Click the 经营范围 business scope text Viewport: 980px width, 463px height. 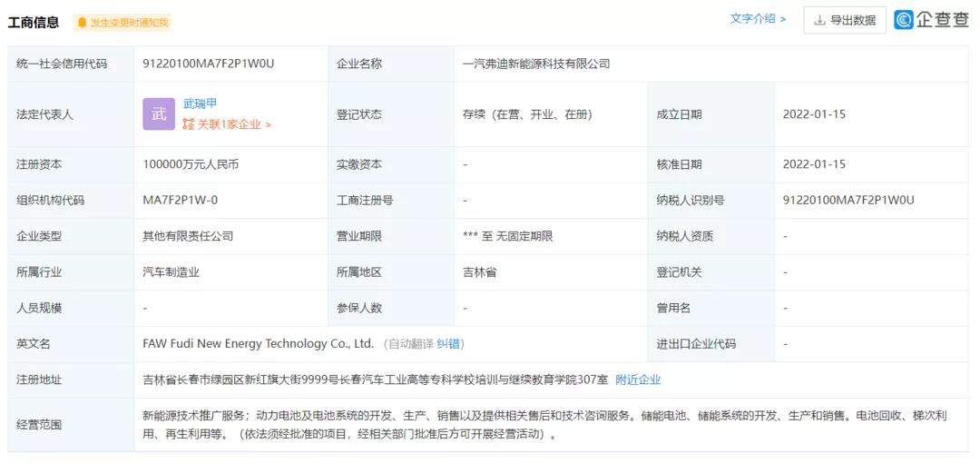coord(544,424)
